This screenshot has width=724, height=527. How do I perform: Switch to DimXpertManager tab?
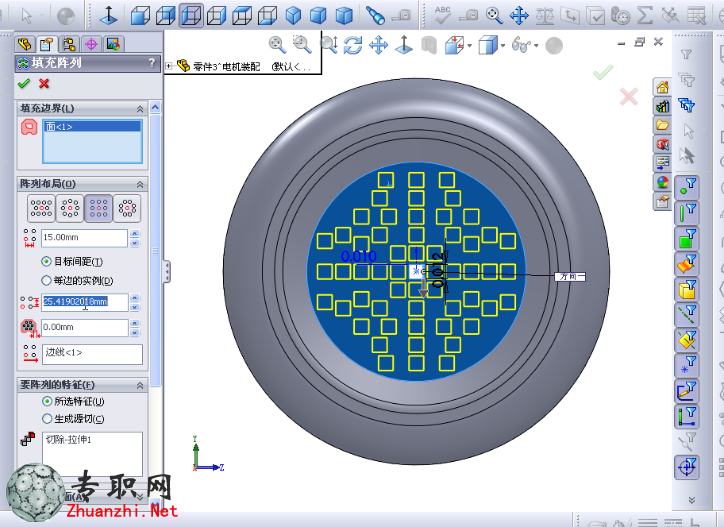[x=91, y=44]
